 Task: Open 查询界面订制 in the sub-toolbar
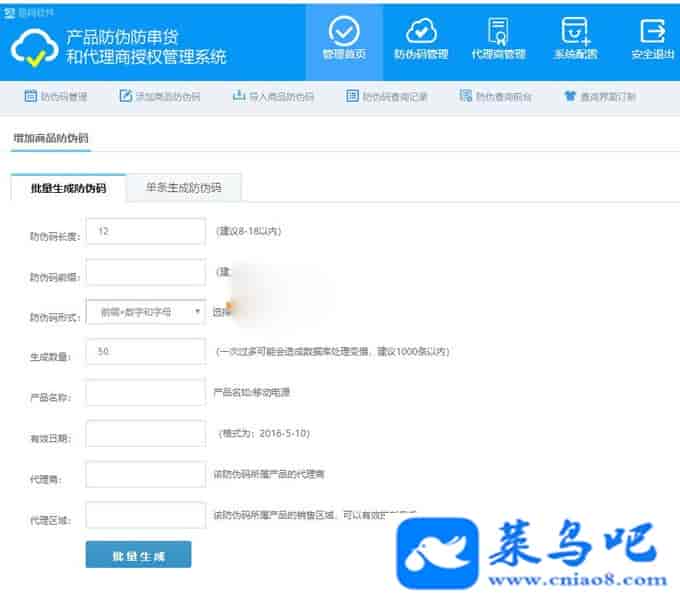pyautogui.click(x=600, y=96)
